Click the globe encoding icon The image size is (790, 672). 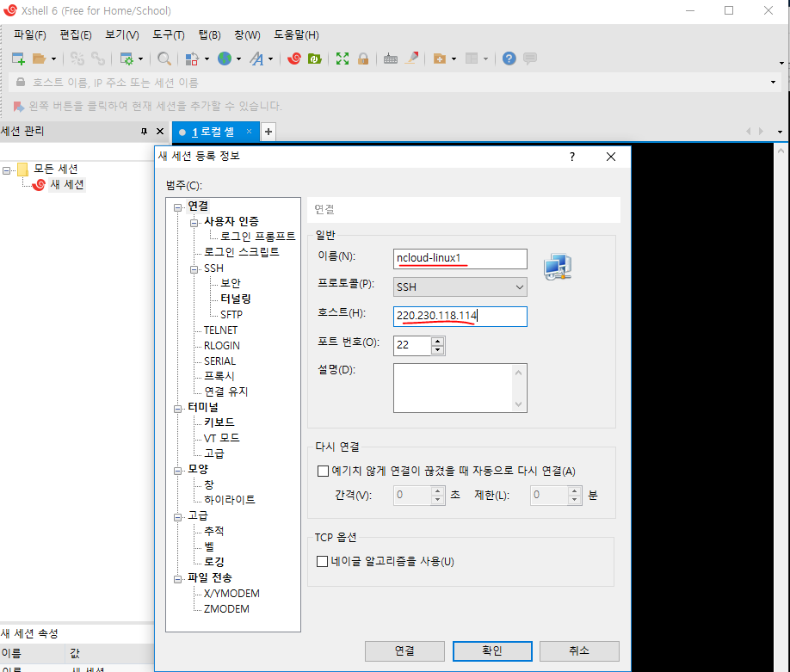pos(225,59)
